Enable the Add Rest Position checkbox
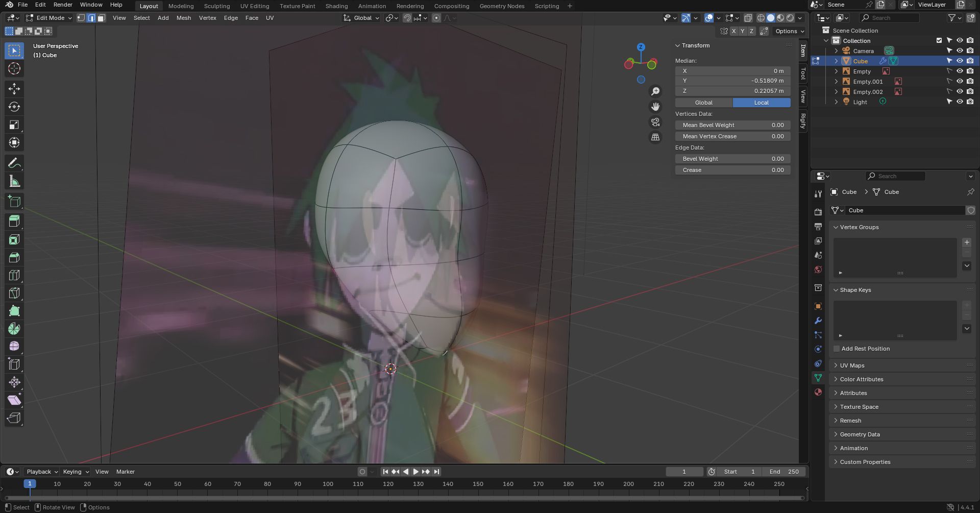Viewport: 980px width, 513px height. point(837,349)
